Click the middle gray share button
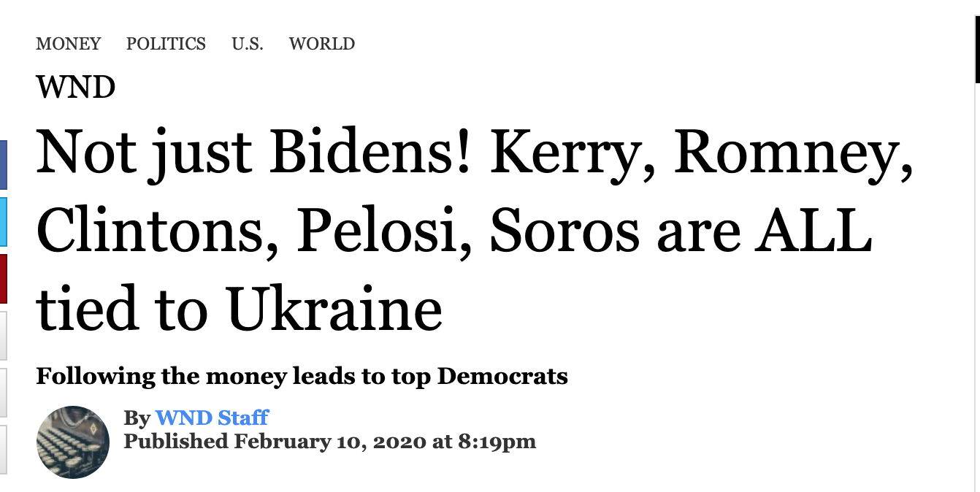Image resolution: width=980 pixels, height=492 pixels. tap(3, 392)
